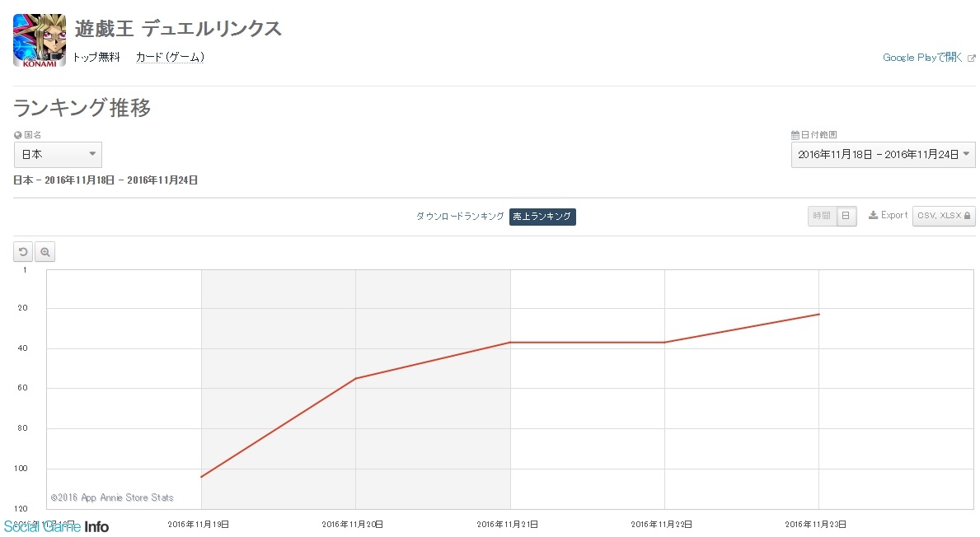
Task: Click the lock icon on CSV, XLSX
Action: (x=968, y=216)
